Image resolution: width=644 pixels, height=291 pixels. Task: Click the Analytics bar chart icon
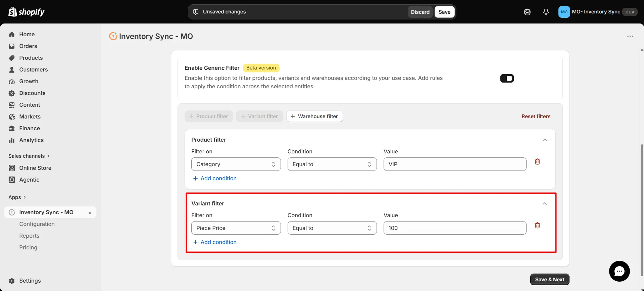pos(12,140)
